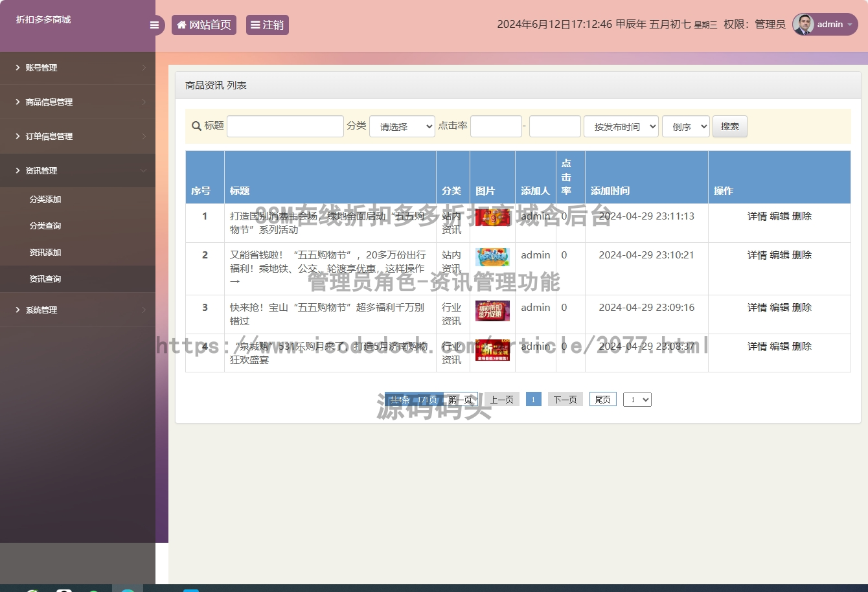Focus the 标题 search input field
Screen dimensions: 868x592
click(285, 126)
